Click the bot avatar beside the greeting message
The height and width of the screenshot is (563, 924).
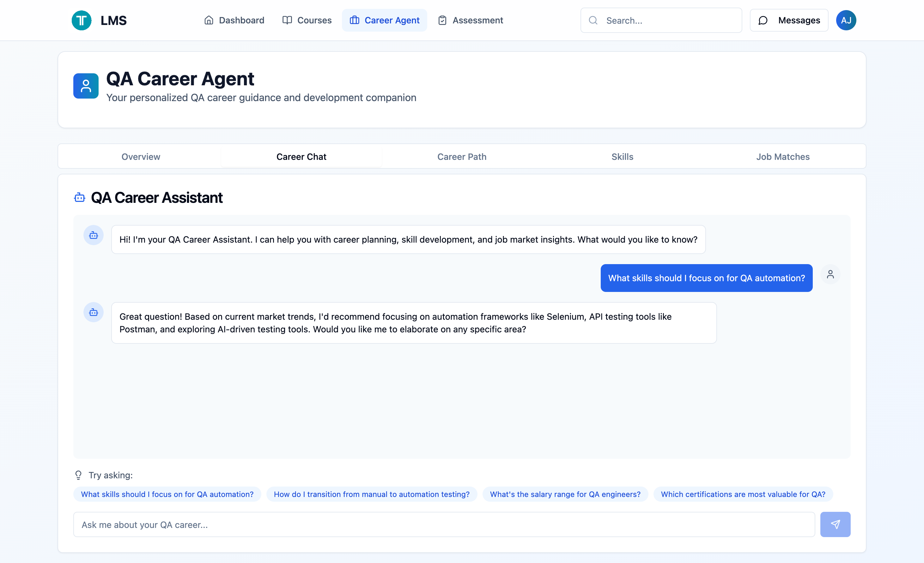pos(93,235)
